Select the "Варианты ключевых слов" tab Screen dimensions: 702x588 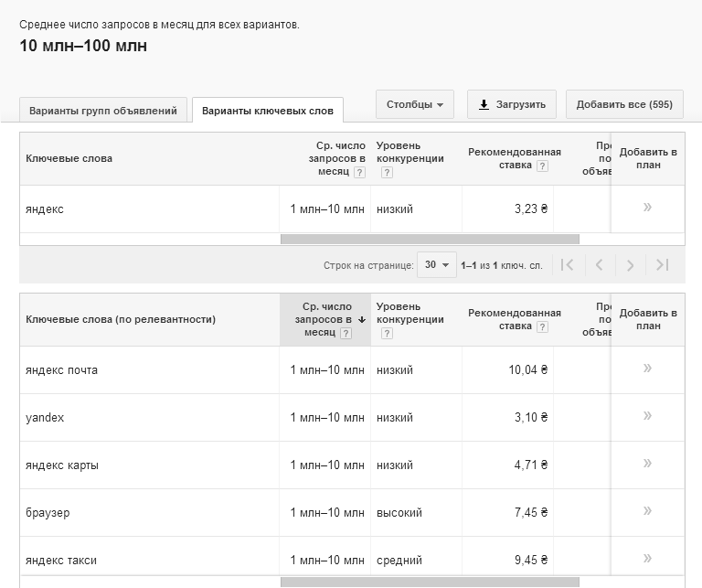tap(268, 111)
